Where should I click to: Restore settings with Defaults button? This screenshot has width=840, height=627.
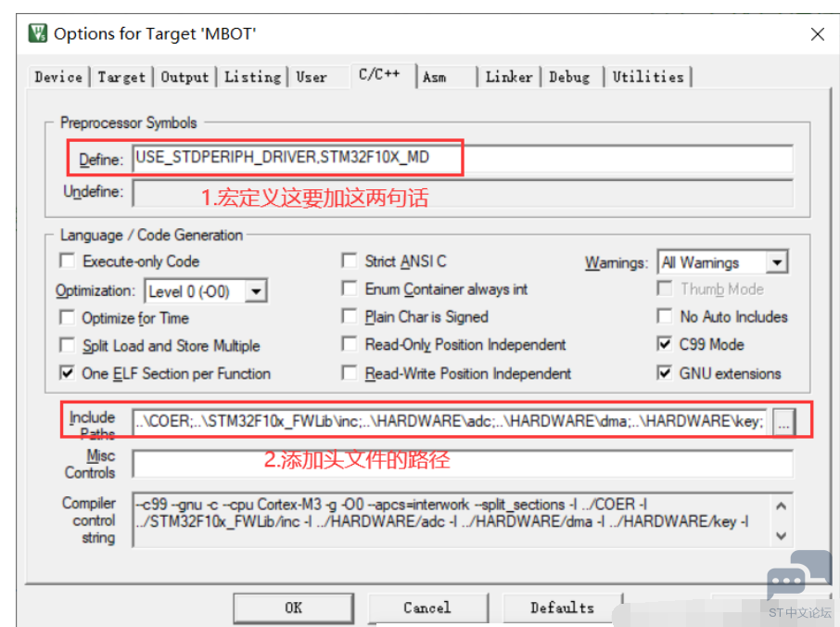click(563, 608)
